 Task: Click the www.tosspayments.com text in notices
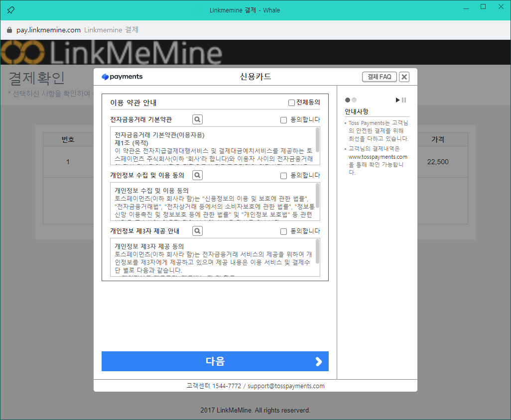[x=378, y=157]
